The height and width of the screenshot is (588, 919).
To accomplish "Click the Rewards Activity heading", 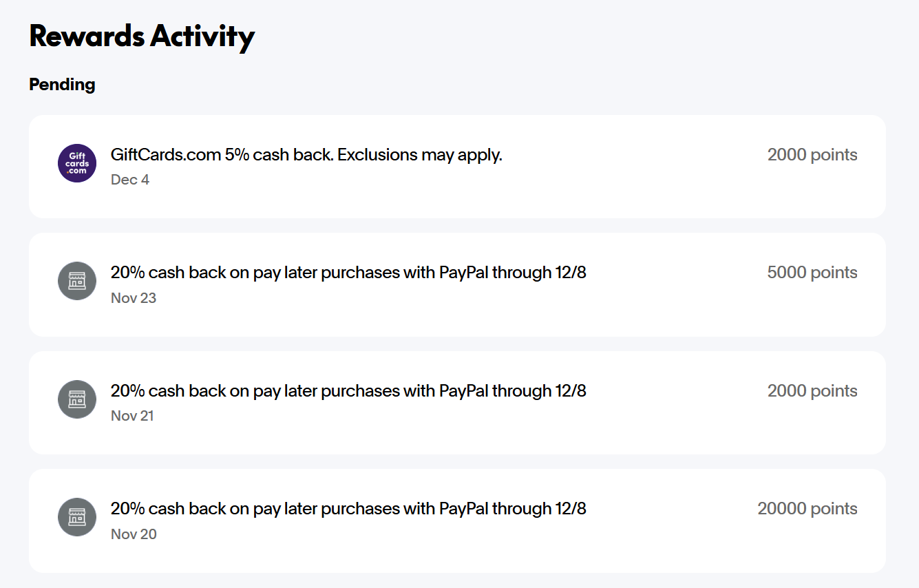I will (x=142, y=36).
